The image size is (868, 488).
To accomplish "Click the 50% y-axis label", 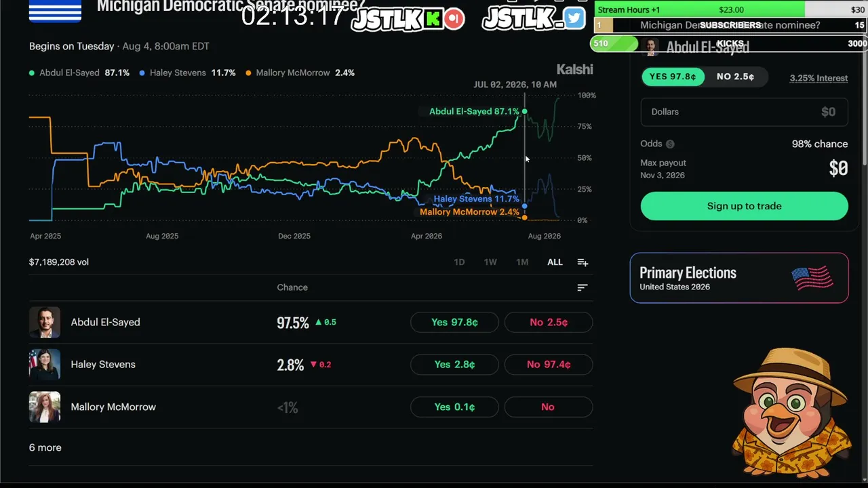I will pyautogui.click(x=584, y=158).
